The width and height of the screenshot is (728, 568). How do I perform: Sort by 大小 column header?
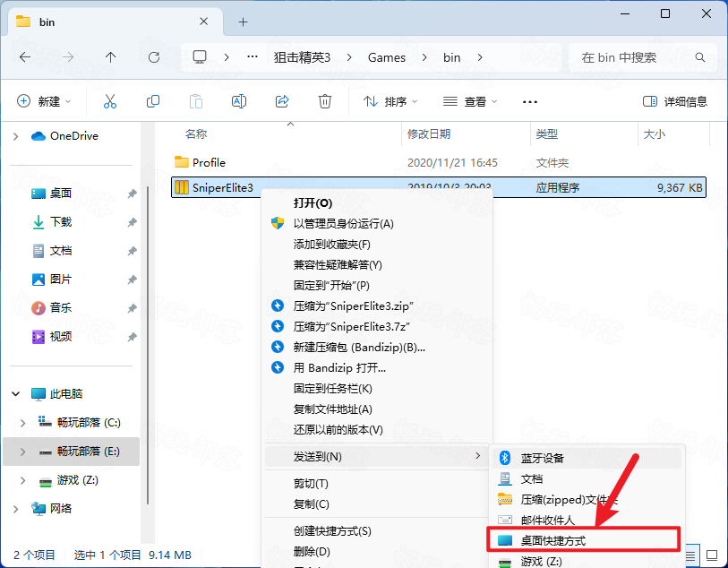[x=673, y=134]
